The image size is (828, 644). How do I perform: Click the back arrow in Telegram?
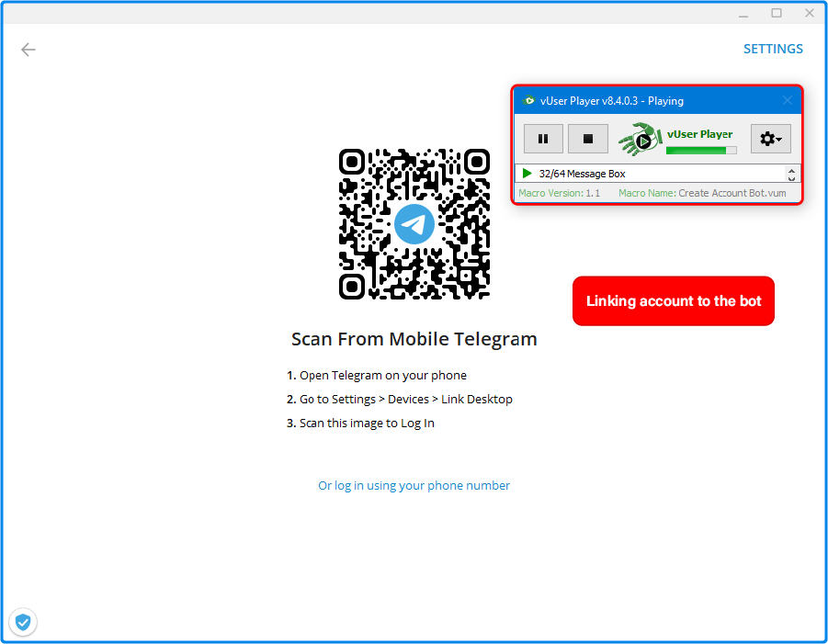pos(28,50)
